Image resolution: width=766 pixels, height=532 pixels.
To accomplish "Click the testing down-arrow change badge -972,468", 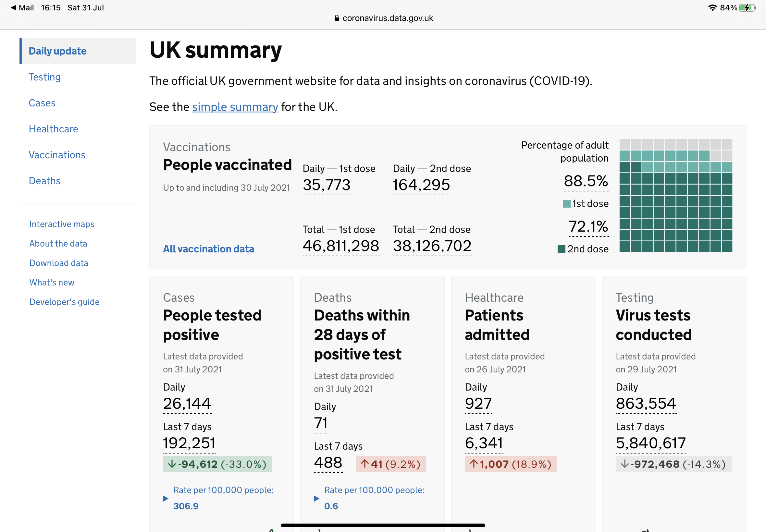I will (x=673, y=464).
